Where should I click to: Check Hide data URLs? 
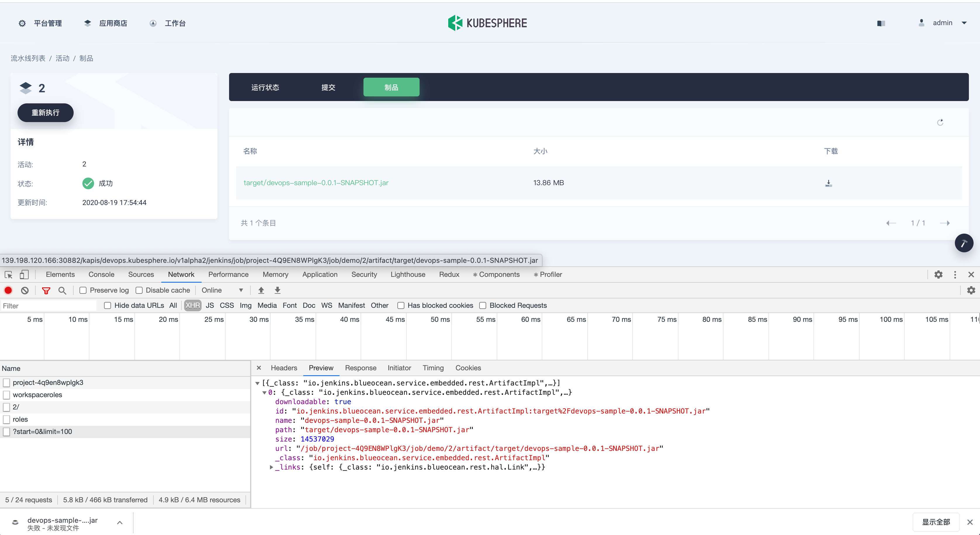[108, 305]
